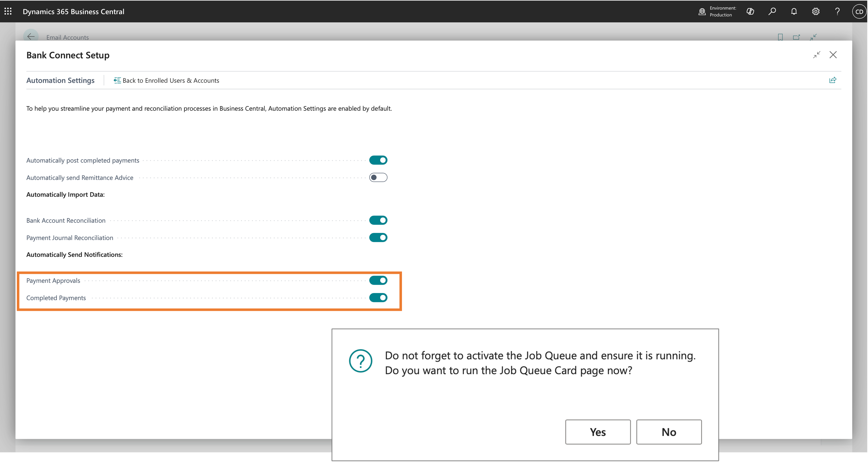Toggle Bank Account Reconciliation import
The image size is (868, 462).
[378, 220]
